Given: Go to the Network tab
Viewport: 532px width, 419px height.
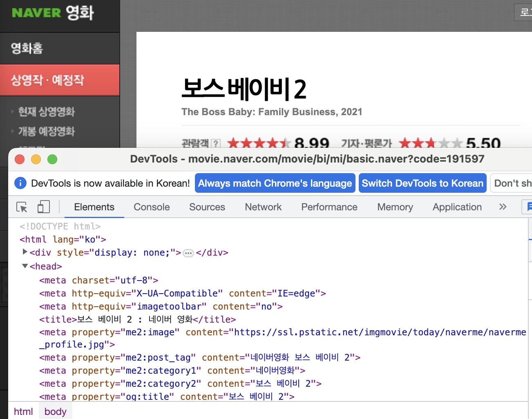Looking at the screenshot, I should pos(263,207).
